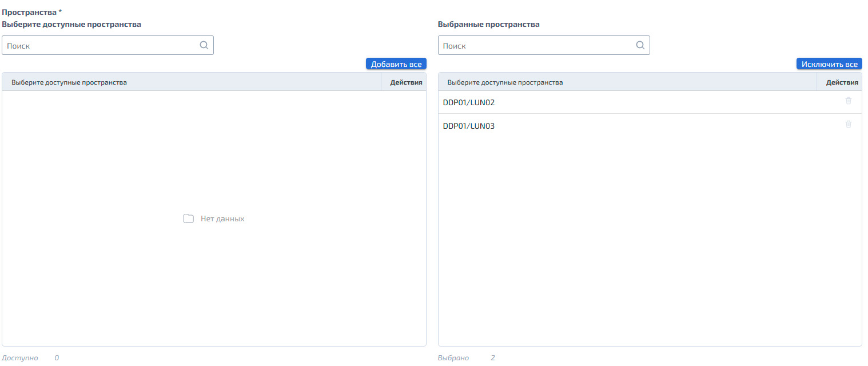Click left table column header "Выберите доступные пространства"
868x366 pixels.
click(x=69, y=82)
